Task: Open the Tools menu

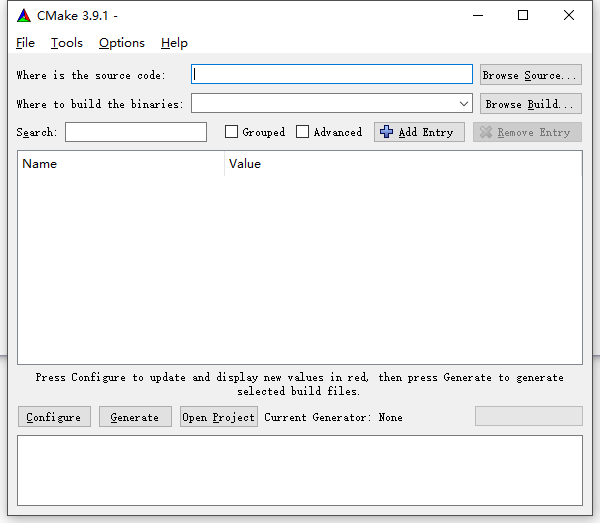Action: pyautogui.click(x=67, y=43)
